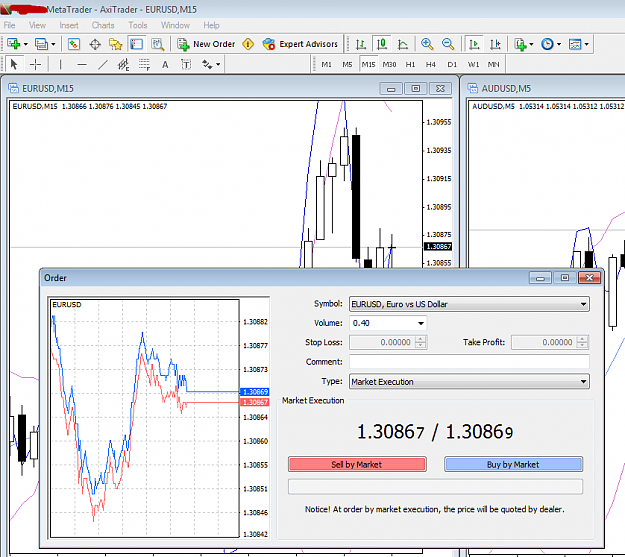This screenshot has height=557, width=625.
Task: Click the Comment text field
Action: coord(469,362)
